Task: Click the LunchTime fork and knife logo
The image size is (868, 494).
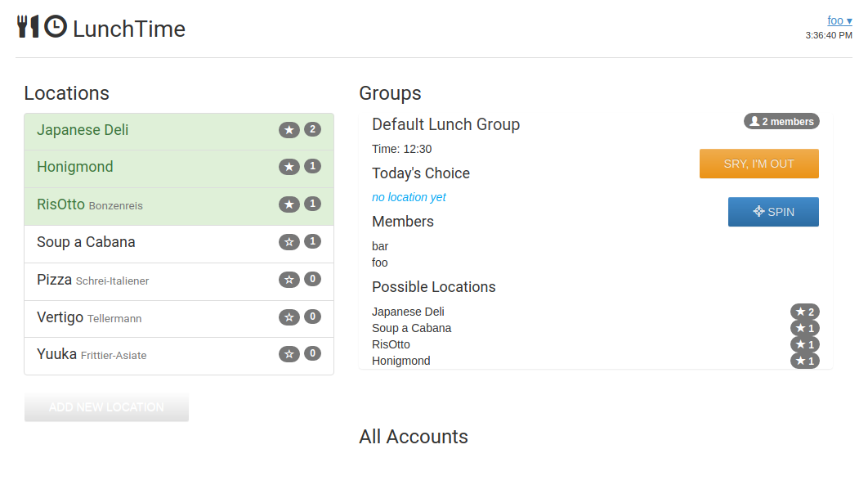Action: tap(28, 26)
